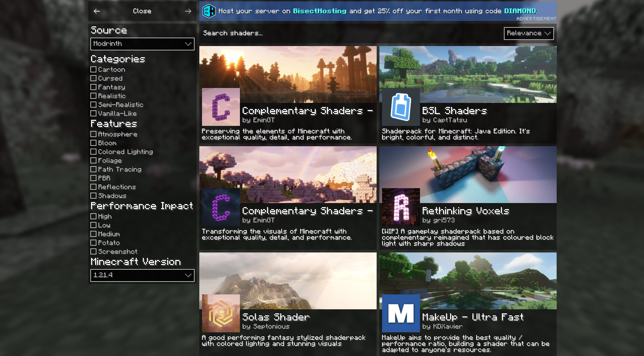Viewport: 644px width, 356px height.
Task: Click the description starting 'Preserving the elements'
Action: pos(277,134)
